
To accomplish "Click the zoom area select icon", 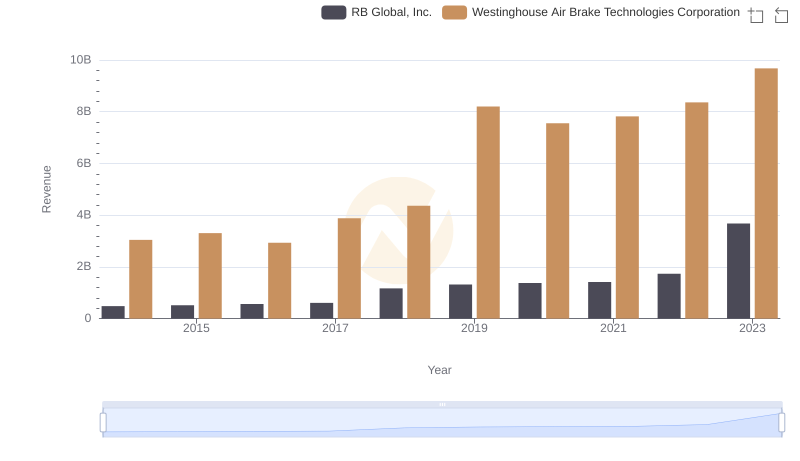I will pyautogui.click(x=756, y=15).
